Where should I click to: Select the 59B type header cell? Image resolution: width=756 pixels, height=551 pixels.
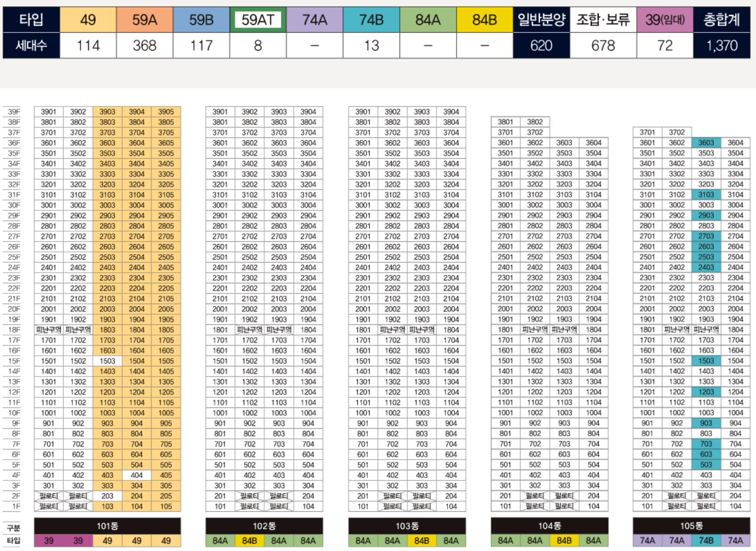tap(201, 20)
